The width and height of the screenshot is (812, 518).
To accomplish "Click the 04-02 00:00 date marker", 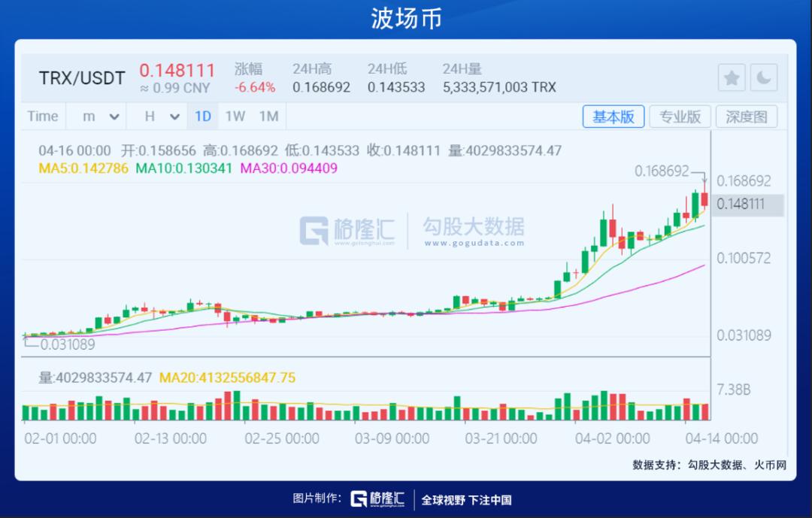I will click(x=612, y=438).
